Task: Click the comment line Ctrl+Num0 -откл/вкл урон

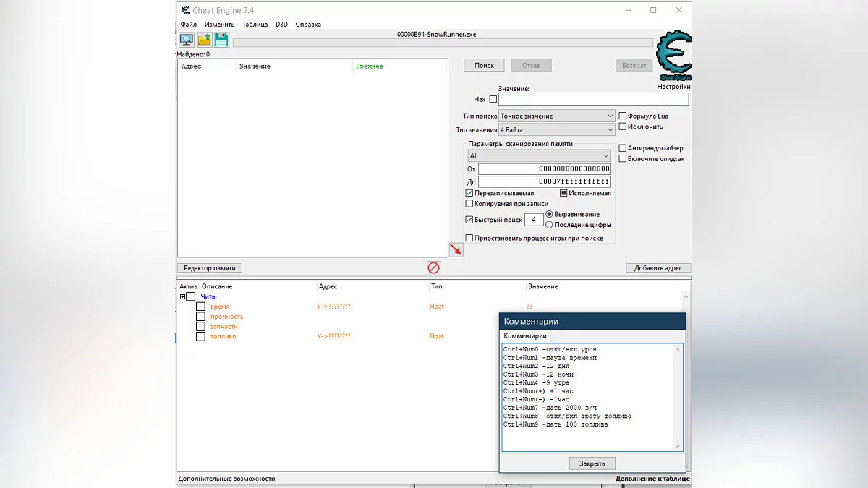Action: pyautogui.click(x=550, y=349)
